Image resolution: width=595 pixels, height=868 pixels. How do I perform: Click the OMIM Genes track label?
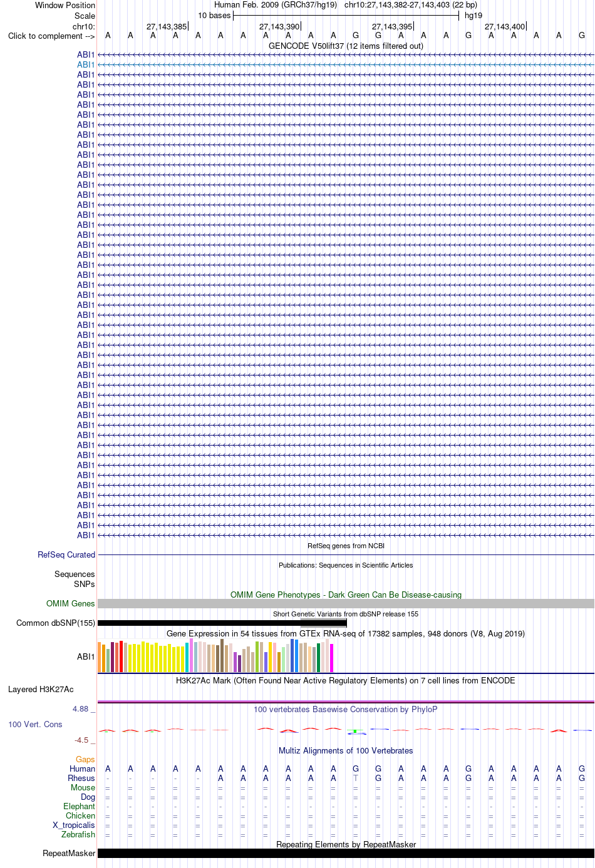pos(71,604)
